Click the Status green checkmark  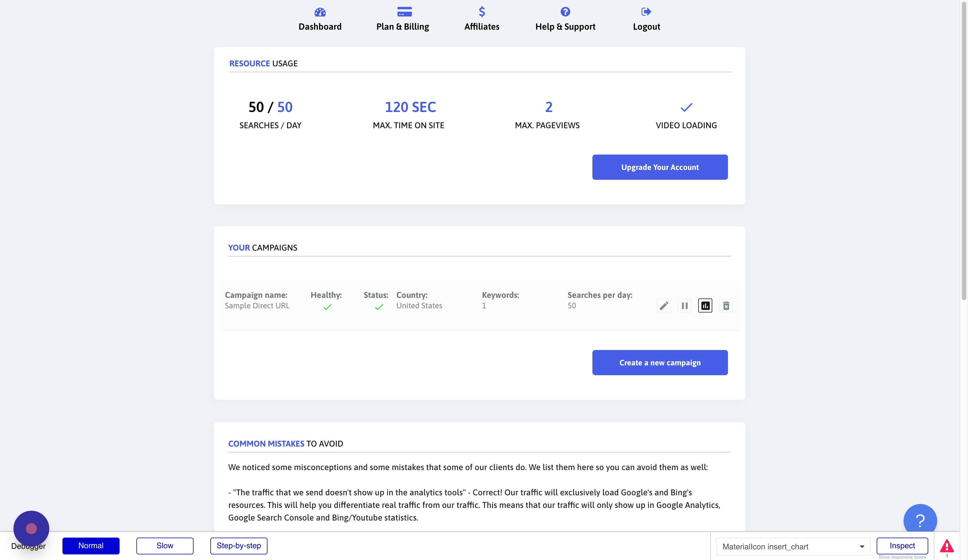point(379,307)
